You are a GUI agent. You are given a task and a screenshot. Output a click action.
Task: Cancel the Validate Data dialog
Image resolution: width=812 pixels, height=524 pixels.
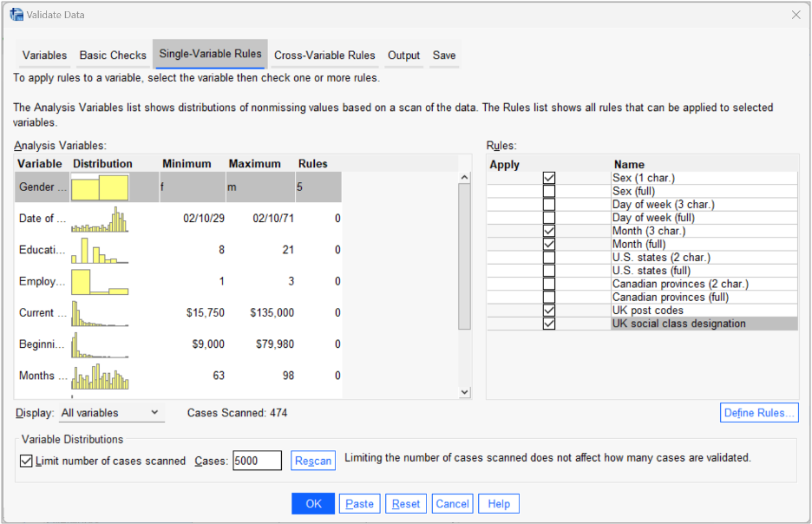point(453,503)
